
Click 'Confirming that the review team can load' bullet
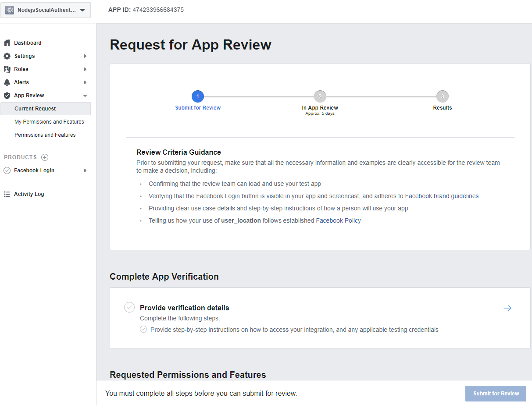pos(235,184)
